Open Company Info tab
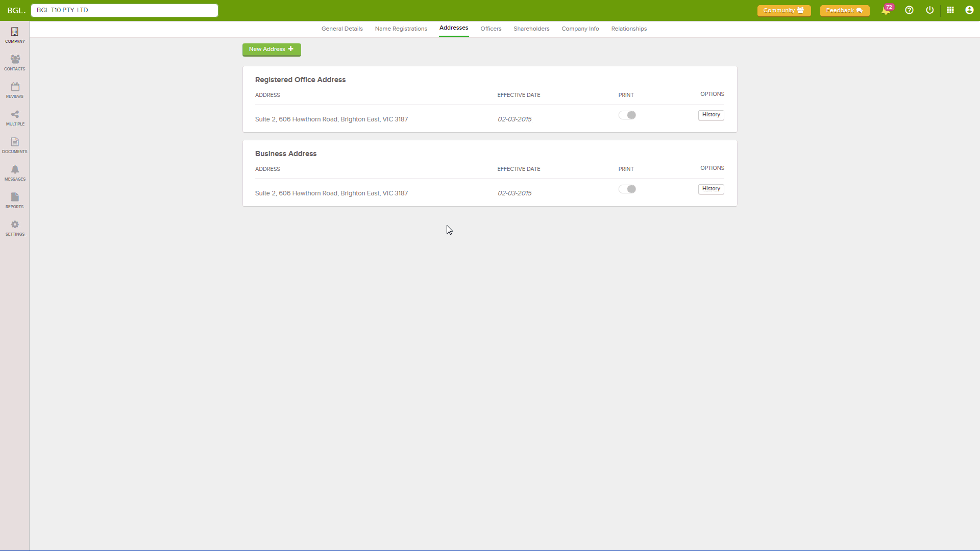Image resolution: width=980 pixels, height=551 pixels. (x=580, y=28)
